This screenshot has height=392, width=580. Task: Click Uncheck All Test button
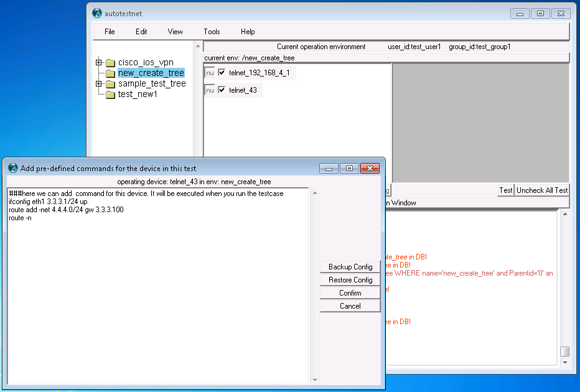(x=542, y=190)
